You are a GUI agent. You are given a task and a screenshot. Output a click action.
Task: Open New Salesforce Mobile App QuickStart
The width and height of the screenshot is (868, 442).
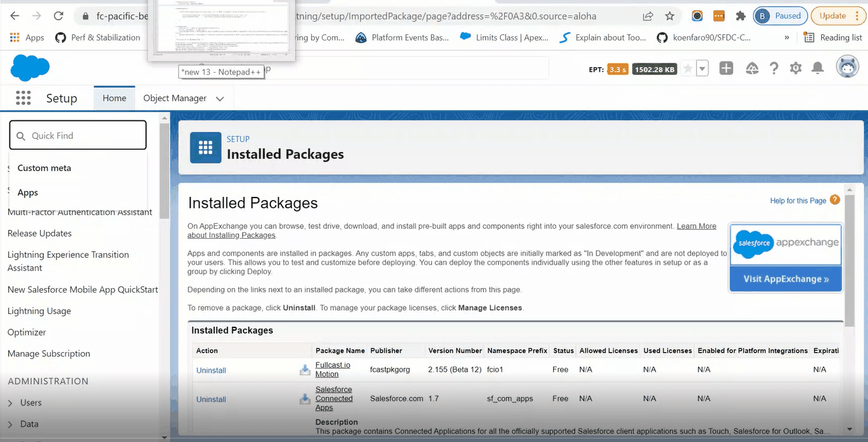pos(83,289)
